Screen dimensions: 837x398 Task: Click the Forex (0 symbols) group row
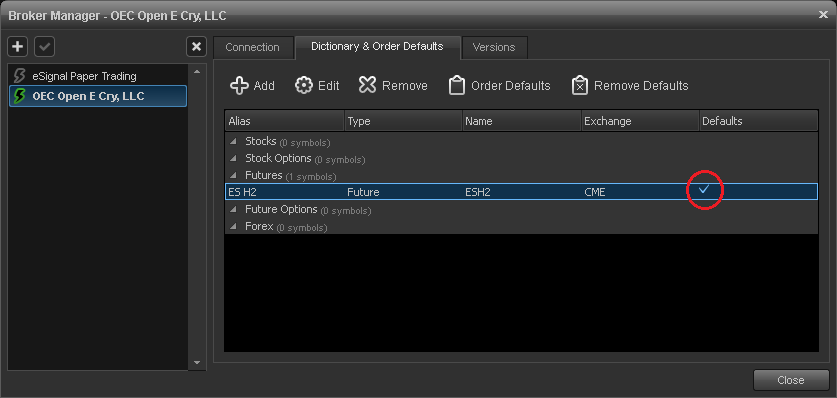pos(521,227)
